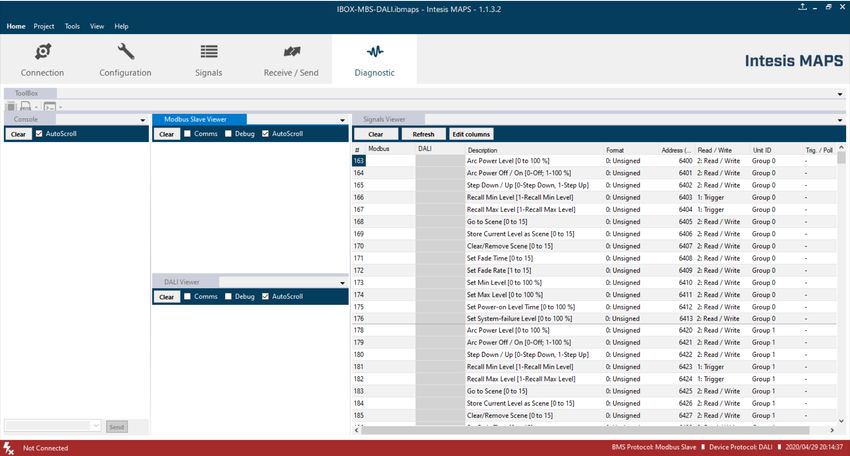850x456 pixels.
Task: Clear the Modbus Slave Viewer log
Action: [x=166, y=134]
